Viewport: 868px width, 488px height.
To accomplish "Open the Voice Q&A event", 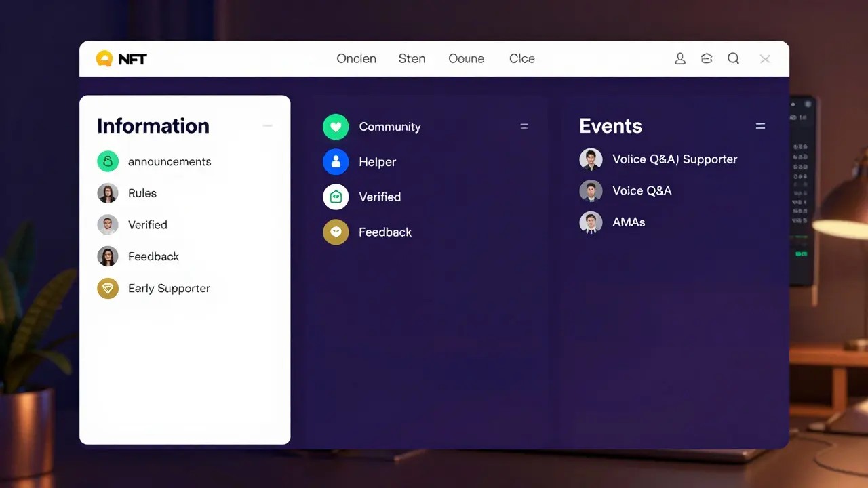I will pyautogui.click(x=642, y=190).
